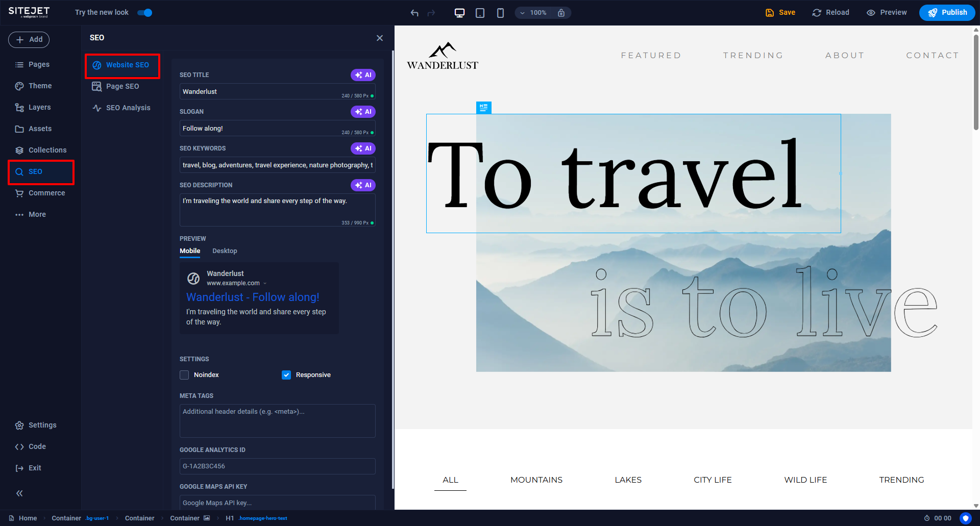Select the Mobile preview tab
The height and width of the screenshot is (526, 980).
pos(190,251)
